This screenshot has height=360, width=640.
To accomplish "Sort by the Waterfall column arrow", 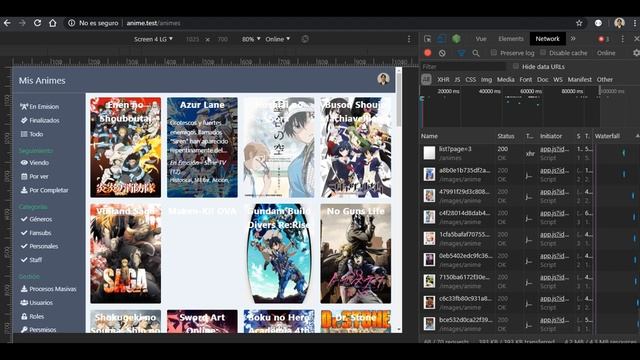I will pos(637,136).
